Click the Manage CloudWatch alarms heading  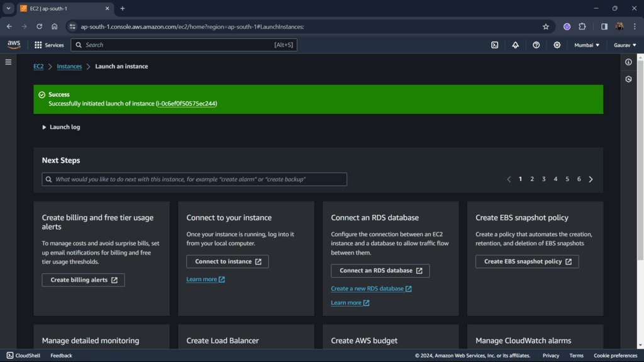click(x=523, y=341)
